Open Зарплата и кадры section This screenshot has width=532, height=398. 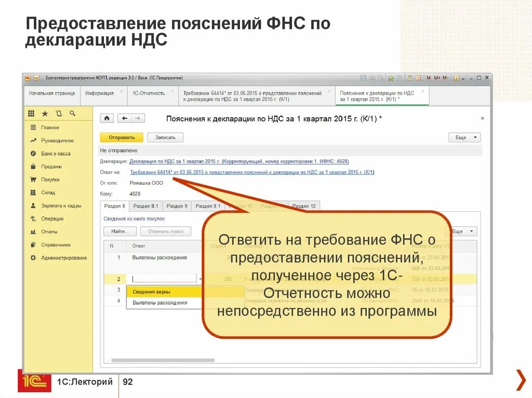[61, 206]
